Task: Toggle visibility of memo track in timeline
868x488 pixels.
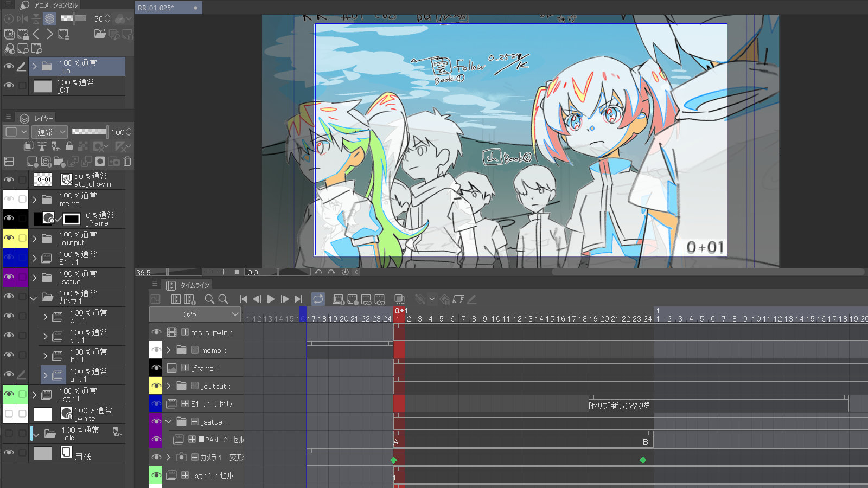Action: [156, 350]
